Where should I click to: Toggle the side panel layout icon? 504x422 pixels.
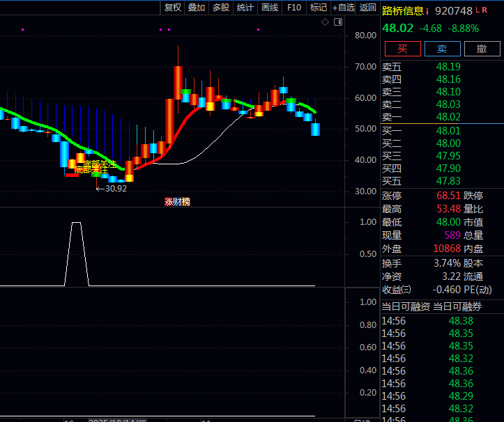pos(338,22)
